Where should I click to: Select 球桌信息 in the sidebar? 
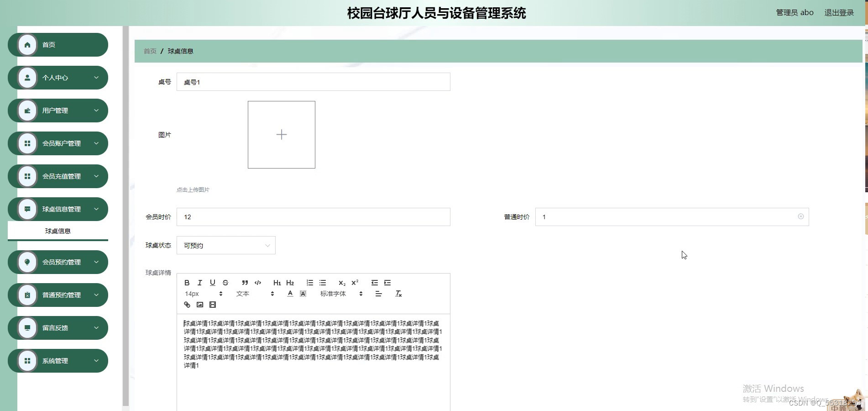(58, 231)
